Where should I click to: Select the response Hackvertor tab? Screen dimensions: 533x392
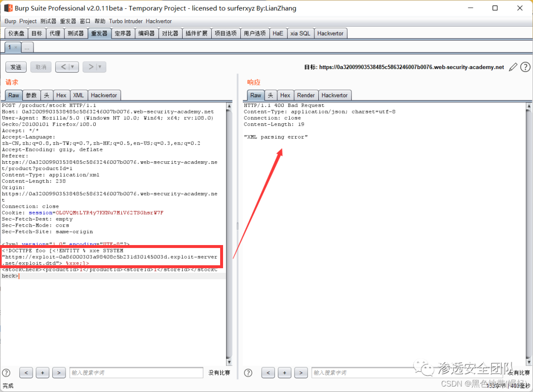(x=335, y=96)
